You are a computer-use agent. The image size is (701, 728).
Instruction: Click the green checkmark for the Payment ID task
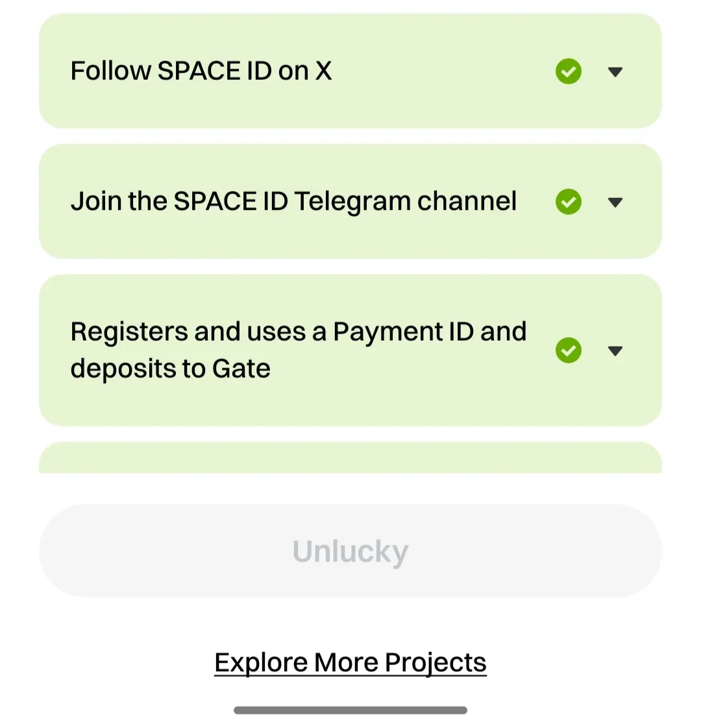coord(568,350)
